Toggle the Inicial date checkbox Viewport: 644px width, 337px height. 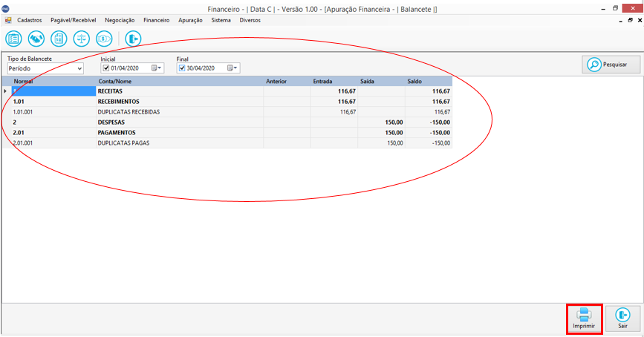[106, 68]
